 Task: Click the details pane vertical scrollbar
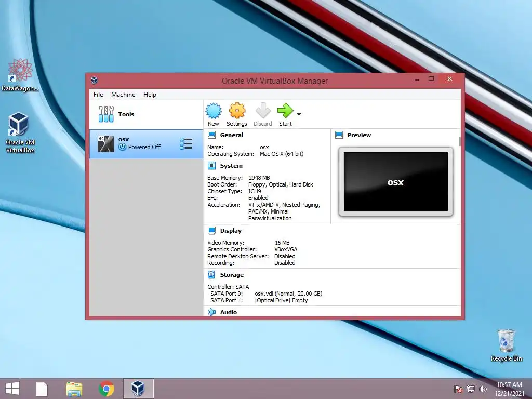click(460, 142)
